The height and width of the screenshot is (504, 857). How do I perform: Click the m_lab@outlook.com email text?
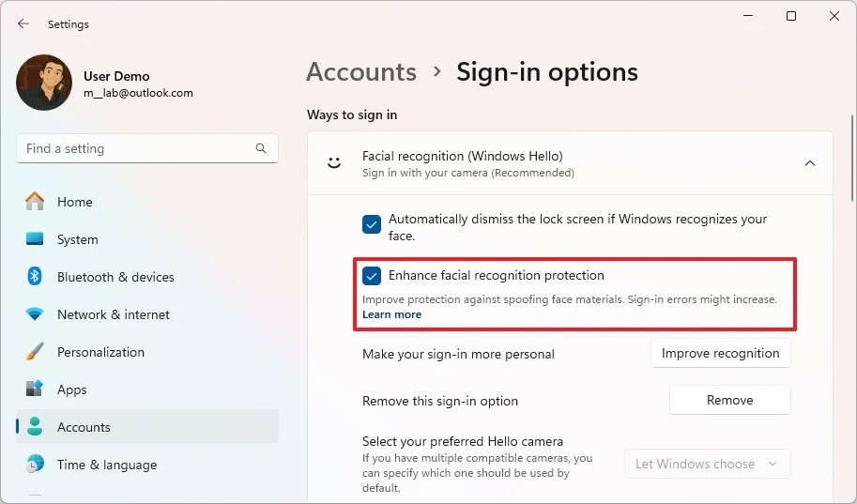pyautogui.click(x=138, y=93)
